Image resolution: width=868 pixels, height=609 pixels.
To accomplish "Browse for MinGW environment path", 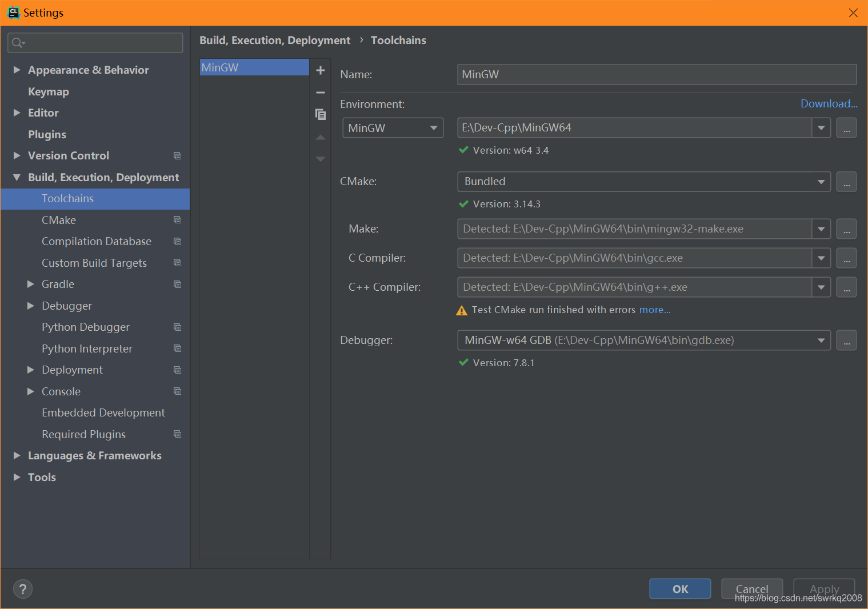I will coord(846,128).
